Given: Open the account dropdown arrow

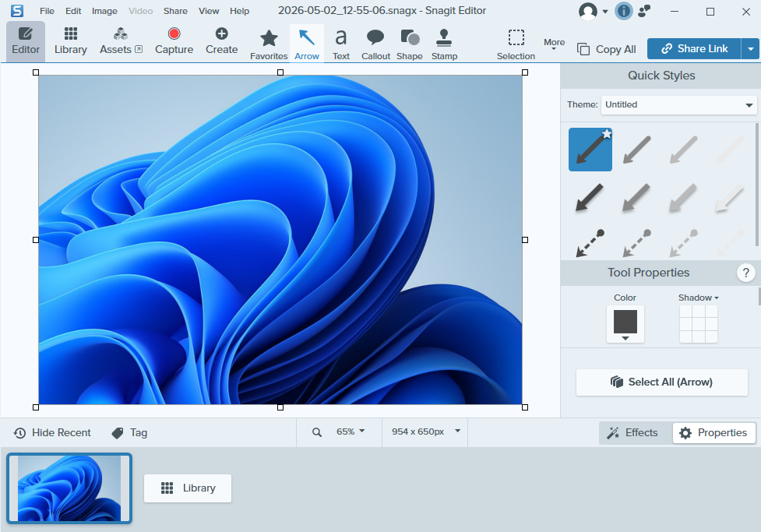Looking at the screenshot, I should (x=605, y=11).
